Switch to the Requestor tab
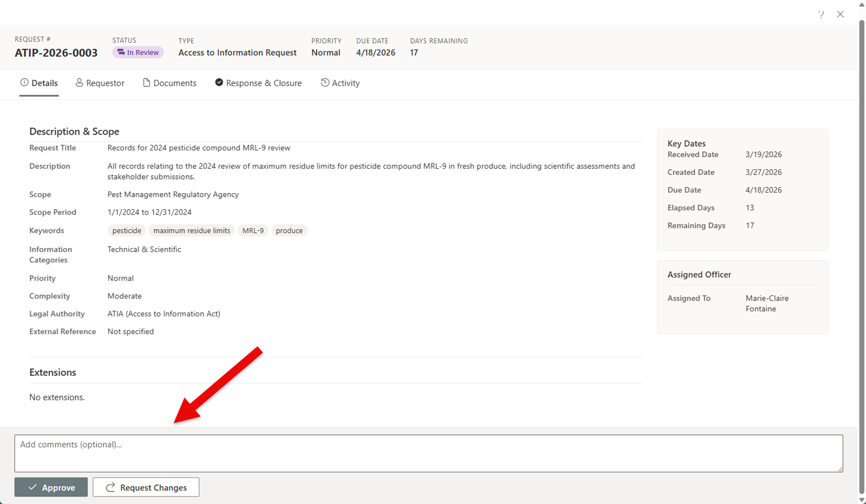The height and width of the screenshot is (504, 866). point(100,83)
